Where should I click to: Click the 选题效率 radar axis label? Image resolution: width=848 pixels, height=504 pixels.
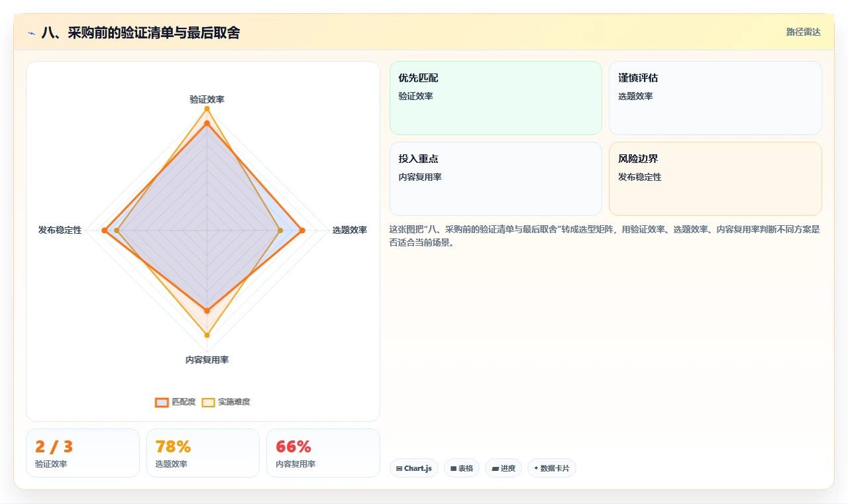pyautogui.click(x=349, y=230)
